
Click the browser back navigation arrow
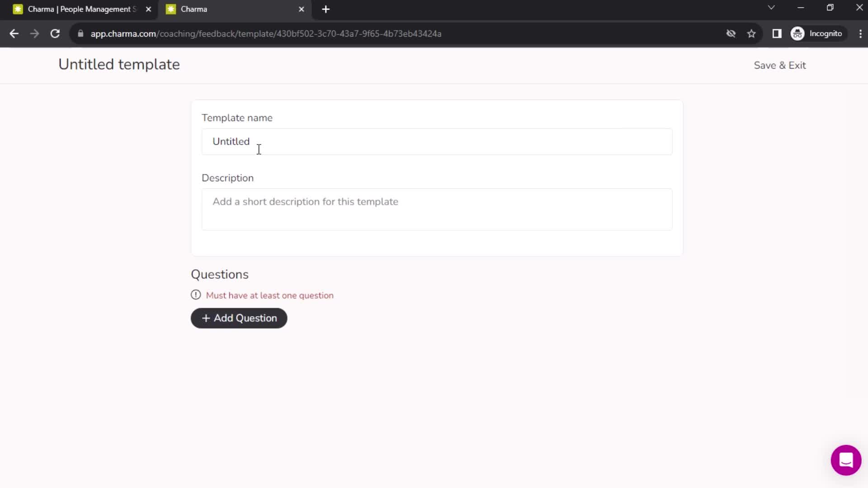[14, 33]
